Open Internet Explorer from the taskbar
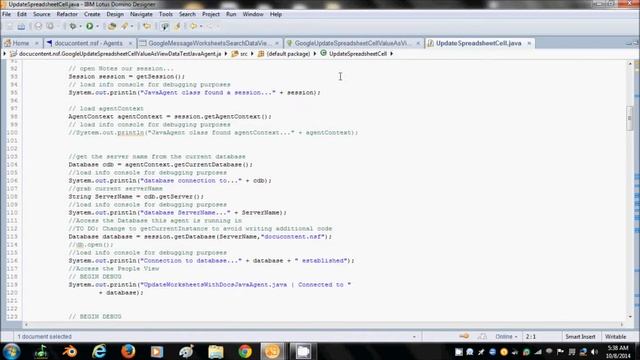The width and height of the screenshot is (640, 360). 99,351
